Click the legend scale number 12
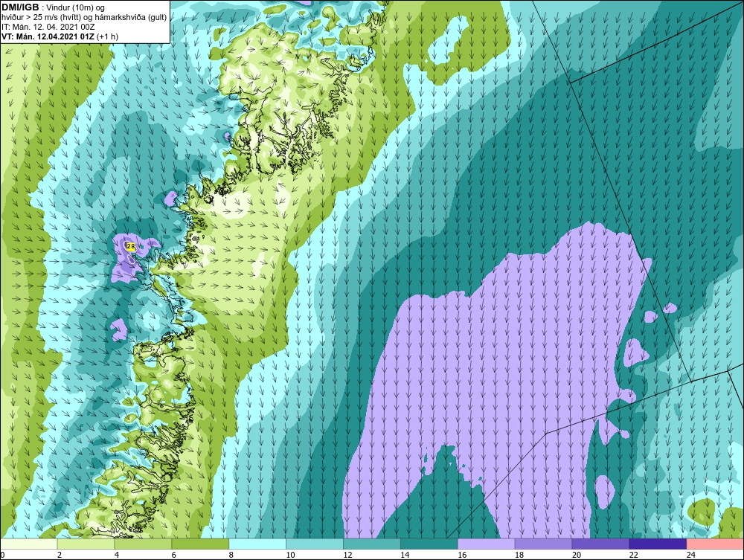Screen dimensions: 744x560 pos(347,555)
